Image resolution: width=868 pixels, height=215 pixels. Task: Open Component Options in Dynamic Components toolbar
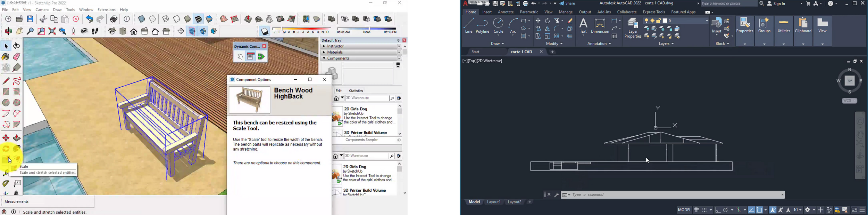click(250, 56)
